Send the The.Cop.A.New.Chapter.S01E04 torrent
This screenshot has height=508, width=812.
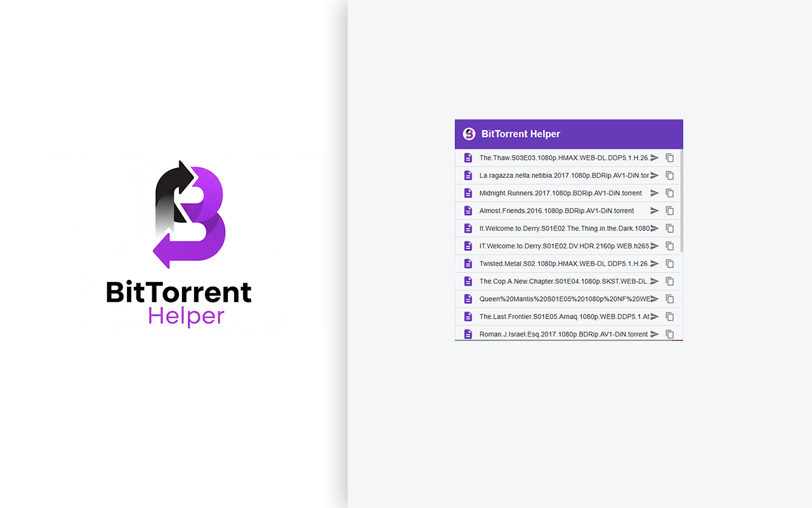(655, 281)
